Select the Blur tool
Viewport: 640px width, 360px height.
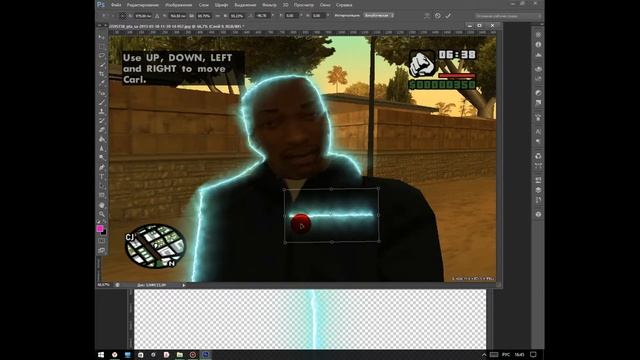point(102,148)
